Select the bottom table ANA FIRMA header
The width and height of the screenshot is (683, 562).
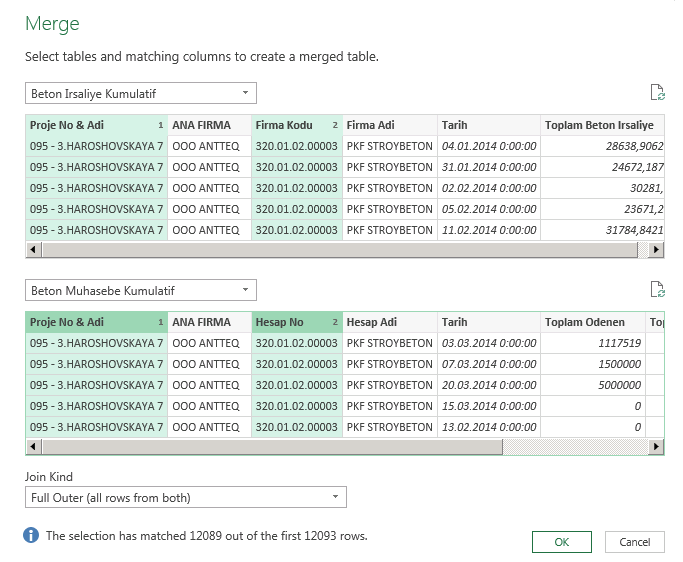[210, 322]
